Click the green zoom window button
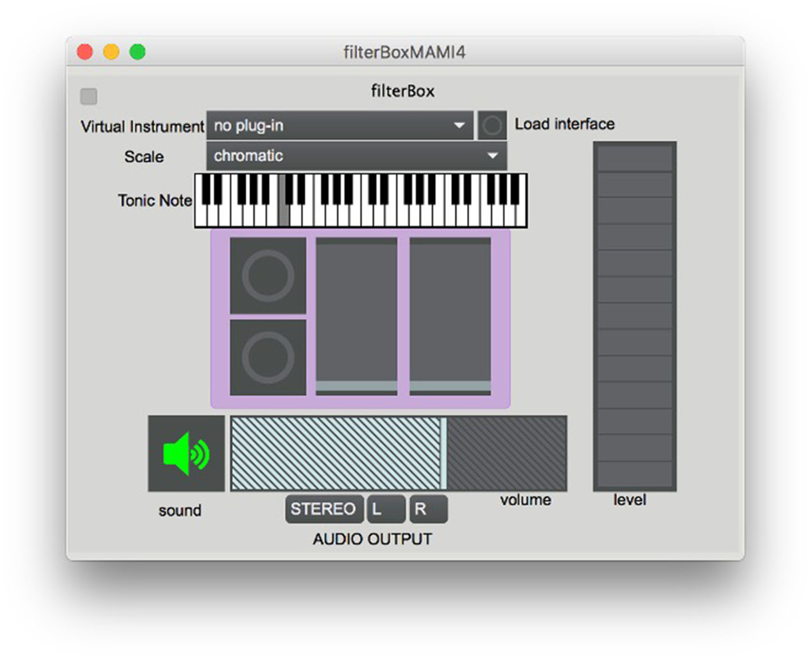The image size is (812, 661). (138, 52)
